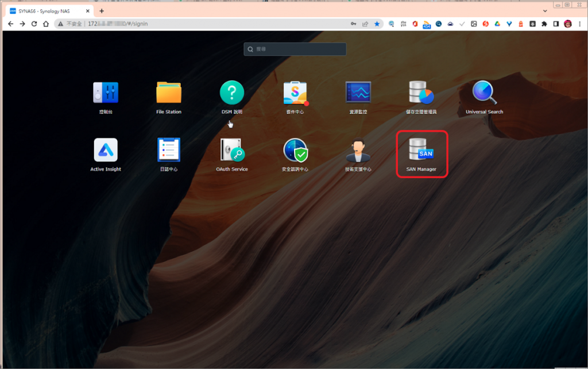Open the browser home page
Viewport: 588px width, 369px height.
(46, 24)
